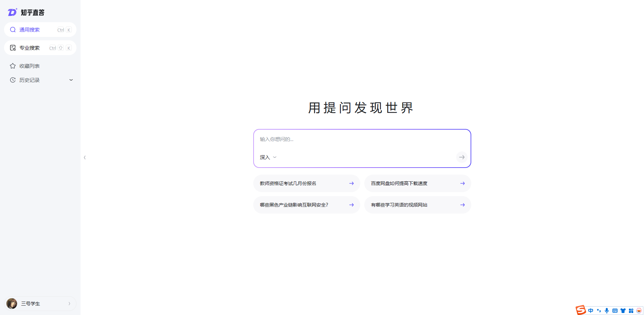Click the 知乎直答 logo icon
Image resolution: width=644 pixels, height=315 pixels.
[x=12, y=12]
